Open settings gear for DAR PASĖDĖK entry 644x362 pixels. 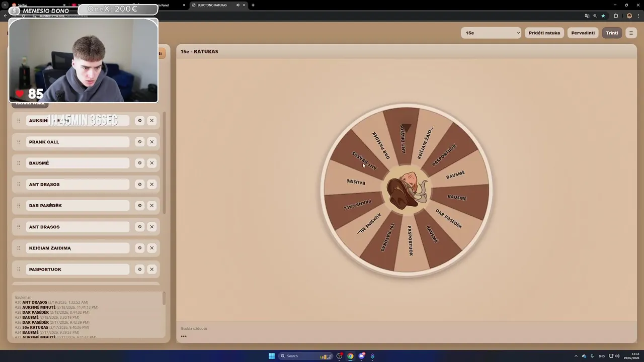click(140, 206)
